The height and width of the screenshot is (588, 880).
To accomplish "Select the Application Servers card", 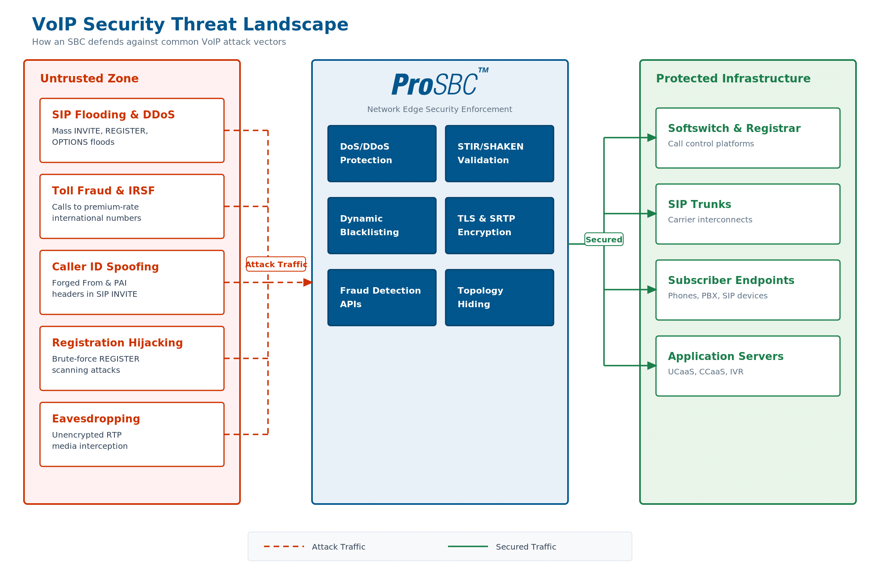I will coord(748,366).
